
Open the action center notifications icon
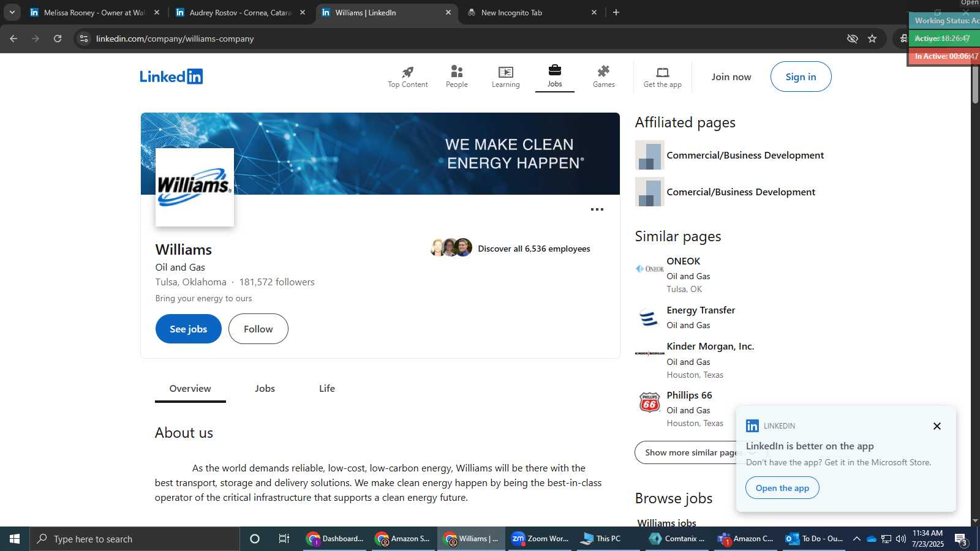coord(961,539)
